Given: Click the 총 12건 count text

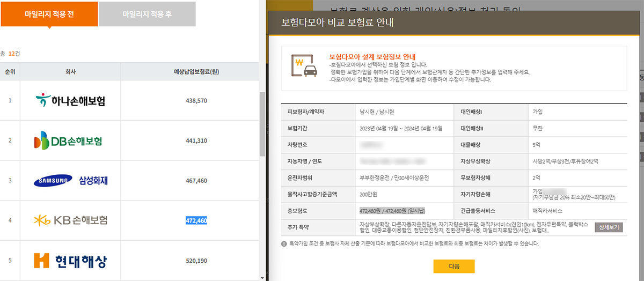Looking at the screenshot, I should pos(10,53).
